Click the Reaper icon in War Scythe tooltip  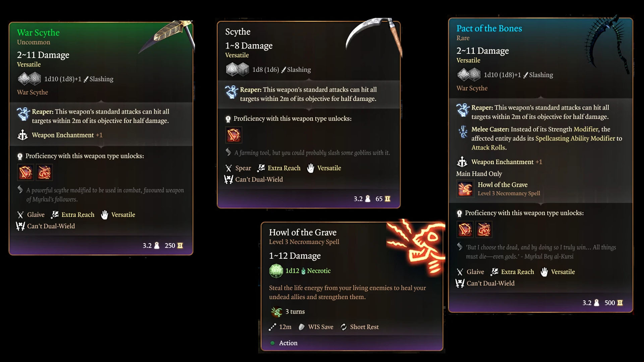point(23,114)
